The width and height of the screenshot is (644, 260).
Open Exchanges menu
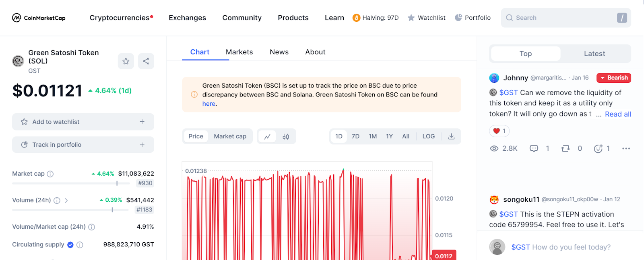(x=187, y=18)
